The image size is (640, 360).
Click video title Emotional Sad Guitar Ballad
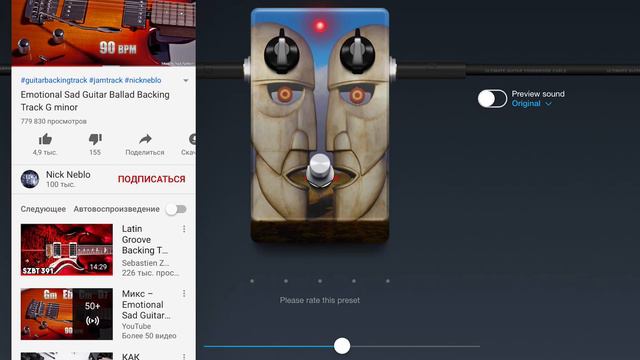[95, 101]
